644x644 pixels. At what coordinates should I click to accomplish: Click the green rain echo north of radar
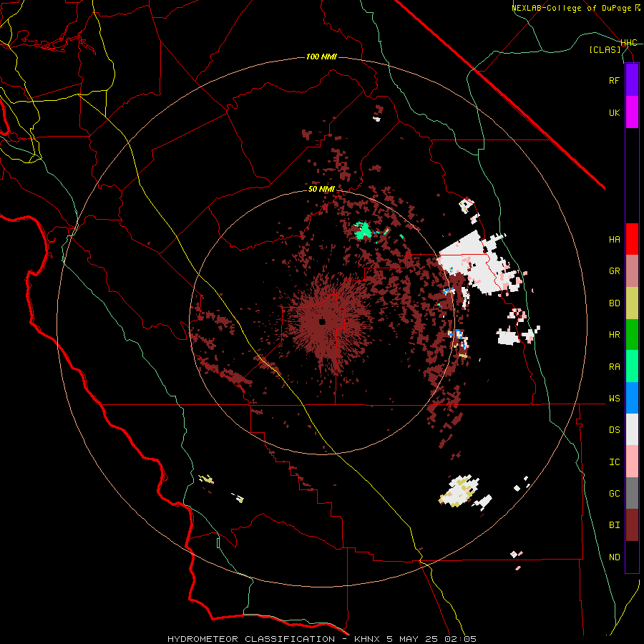coord(363,231)
